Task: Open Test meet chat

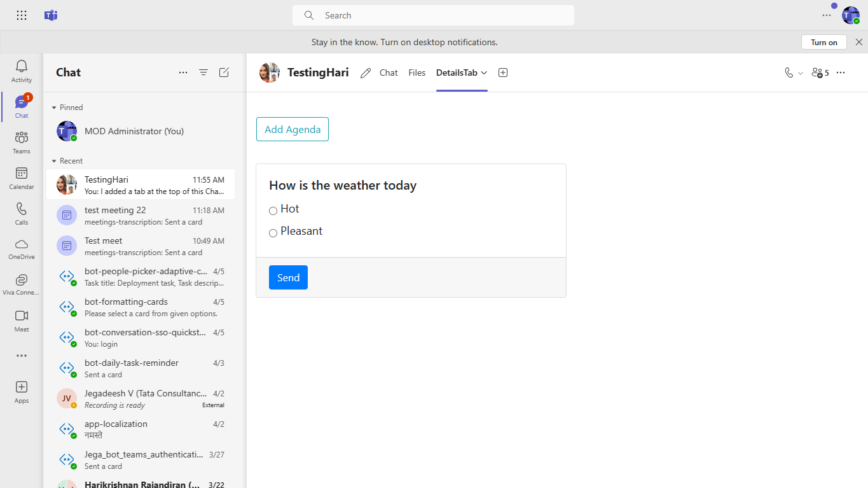Action: 141,246
